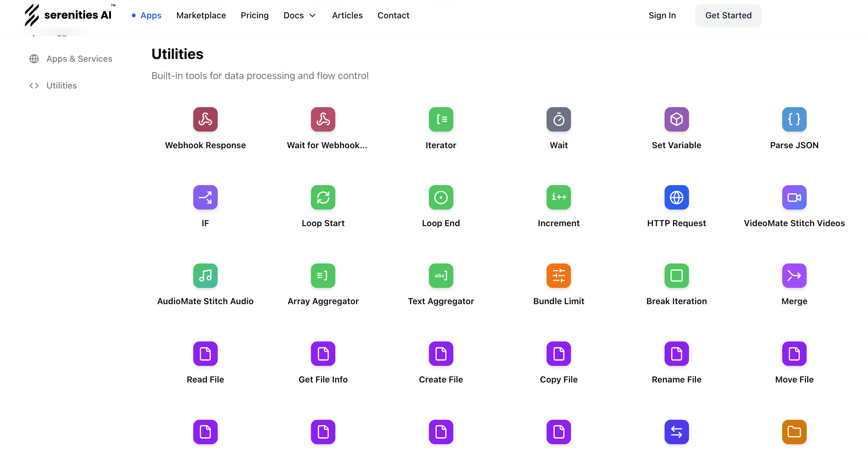Image resolution: width=868 pixels, height=453 pixels.
Task: Click the Increment i++ icon
Action: [x=558, y=197]
